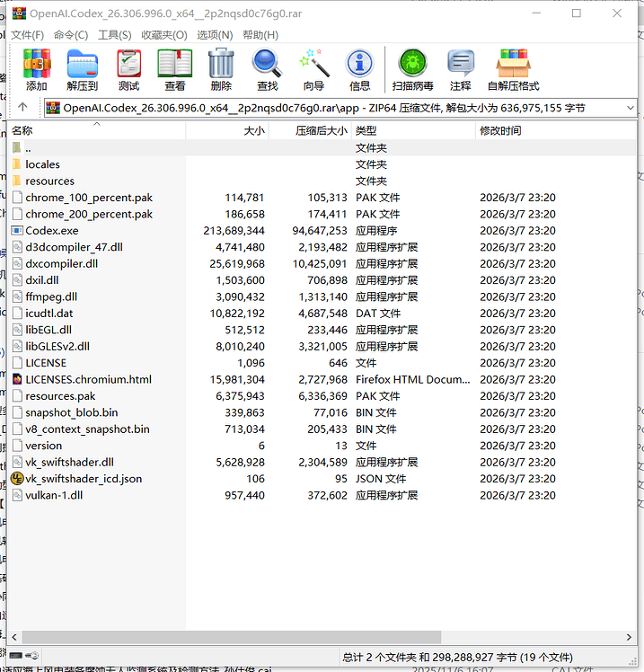The height and width of the screenshot is (672, 644).
Task: Sort by 名称 column header
Action: pos(96,130)
